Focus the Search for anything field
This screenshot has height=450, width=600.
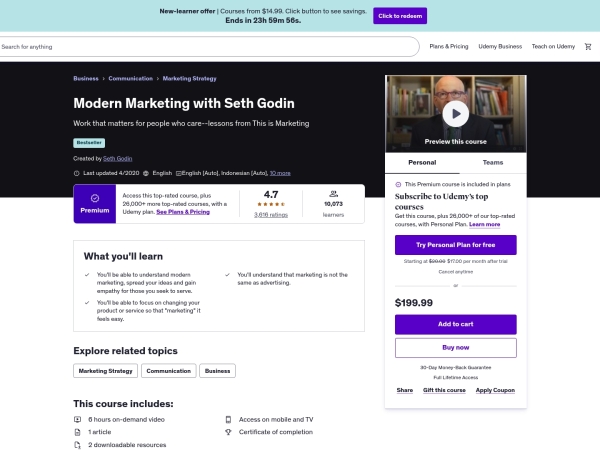pyautogui.click(x=200, y=46)
